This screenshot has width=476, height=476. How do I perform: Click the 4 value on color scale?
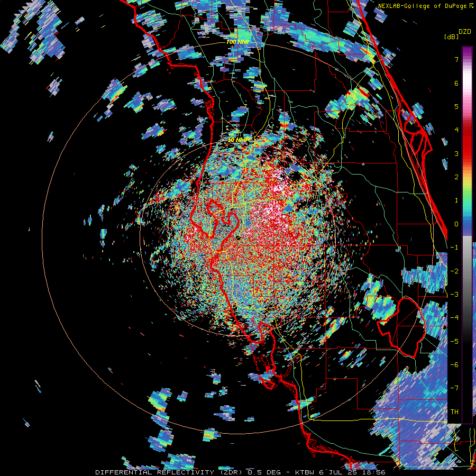coord(456,130)
